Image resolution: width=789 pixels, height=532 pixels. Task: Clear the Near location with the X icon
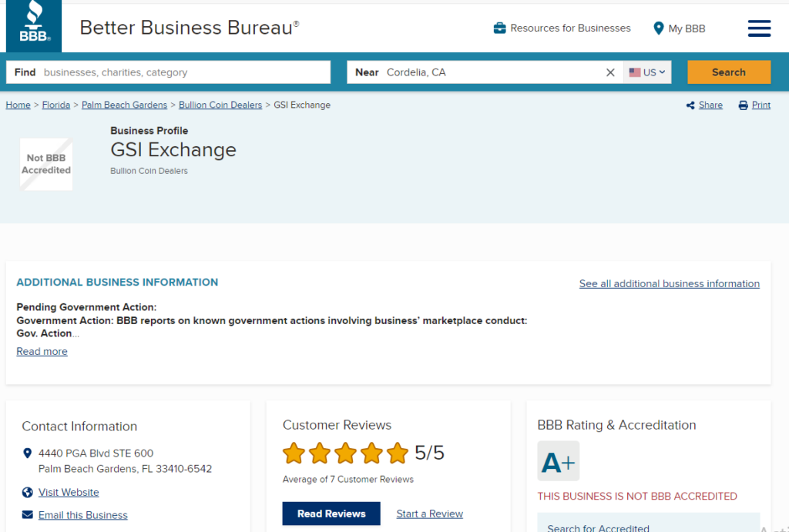pos(610,72)
